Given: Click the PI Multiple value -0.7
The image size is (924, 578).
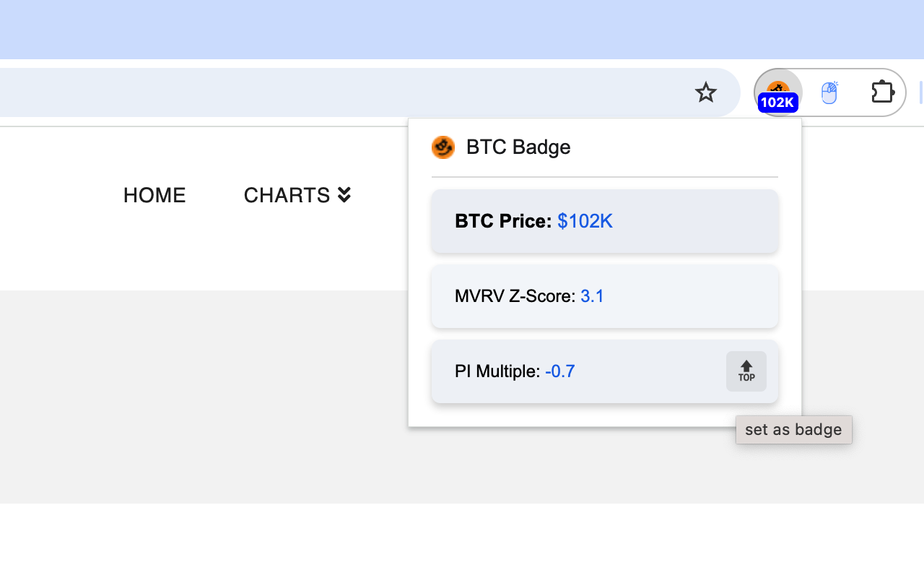Looking at the screenshot, I should pyautogui.click(x=560, y=371).
